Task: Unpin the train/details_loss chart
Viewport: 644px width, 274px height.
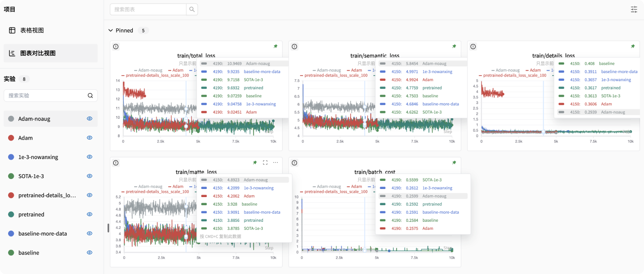Action: 633,47
